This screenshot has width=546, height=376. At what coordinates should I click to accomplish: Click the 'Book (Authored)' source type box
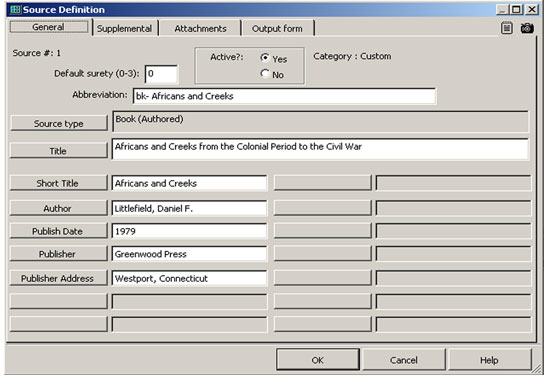320,122
